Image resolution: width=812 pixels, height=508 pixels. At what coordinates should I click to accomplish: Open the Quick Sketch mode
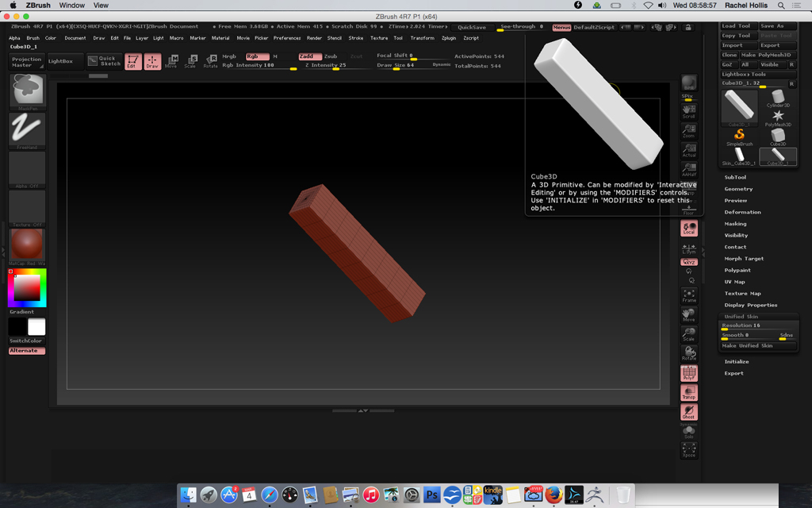point(104,61)
